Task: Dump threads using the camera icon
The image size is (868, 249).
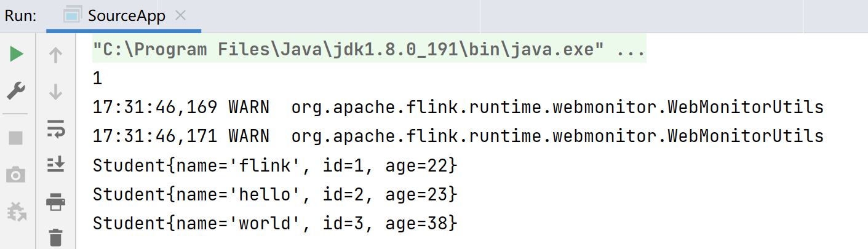Action: 16,175
